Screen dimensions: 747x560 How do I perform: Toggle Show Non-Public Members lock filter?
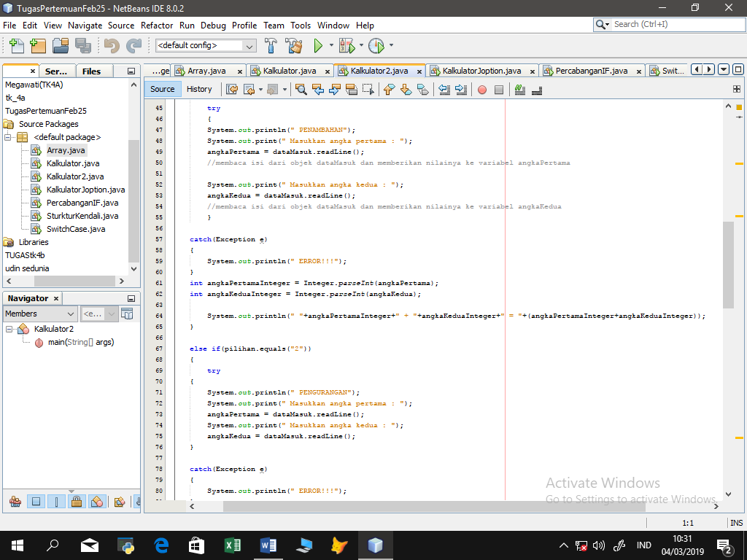(76, 502)
